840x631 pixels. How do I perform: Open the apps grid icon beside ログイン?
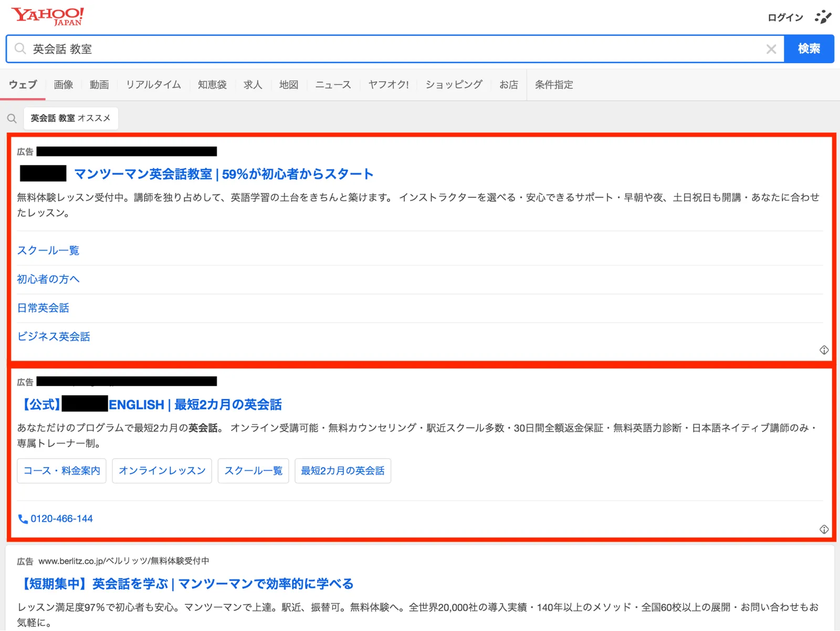[x=823, y=17]
